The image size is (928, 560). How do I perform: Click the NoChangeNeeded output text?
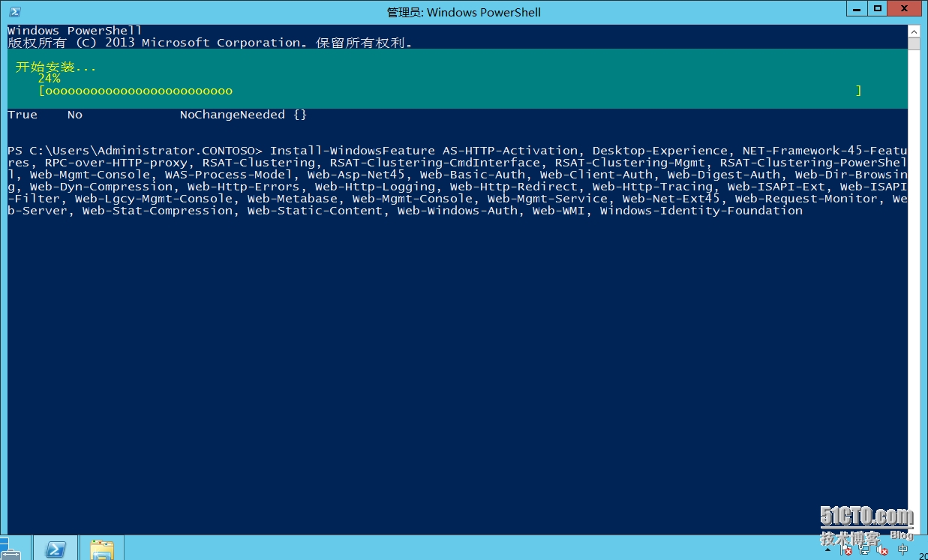tap(232, 115)
